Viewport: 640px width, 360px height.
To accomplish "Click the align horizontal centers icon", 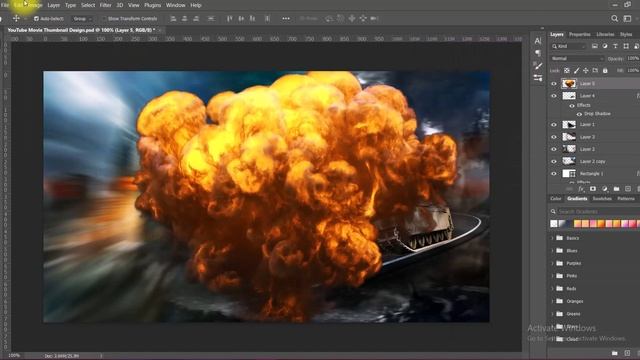I will (184, 18).
